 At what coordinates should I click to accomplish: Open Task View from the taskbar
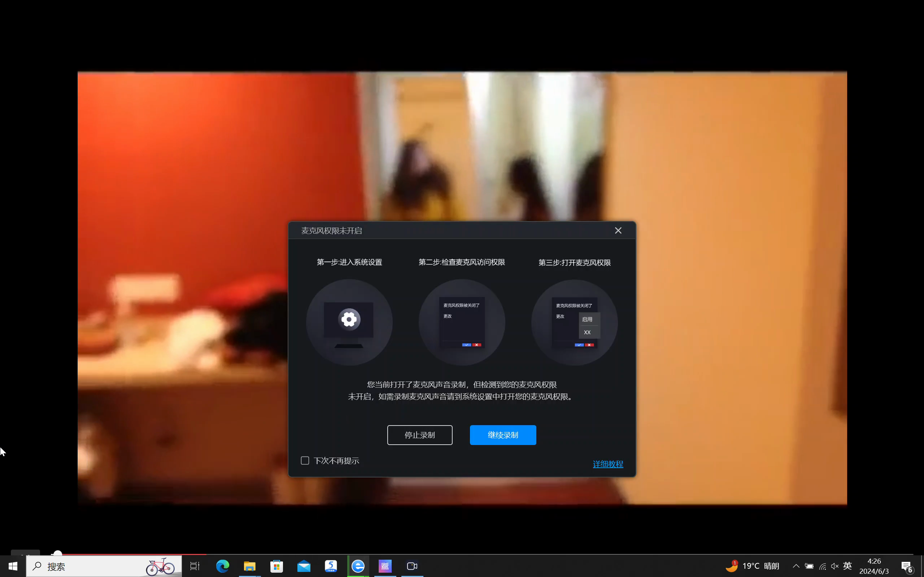[x=195, y=566]
